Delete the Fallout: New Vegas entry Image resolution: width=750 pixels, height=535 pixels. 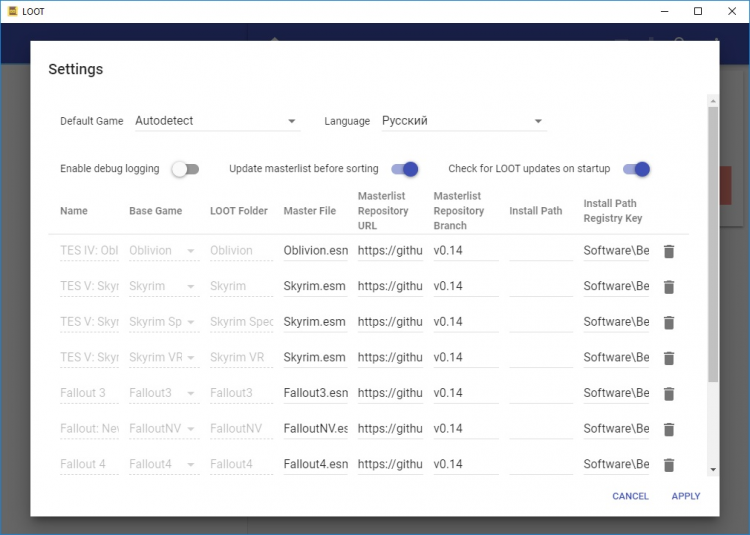tap(669, 429)
